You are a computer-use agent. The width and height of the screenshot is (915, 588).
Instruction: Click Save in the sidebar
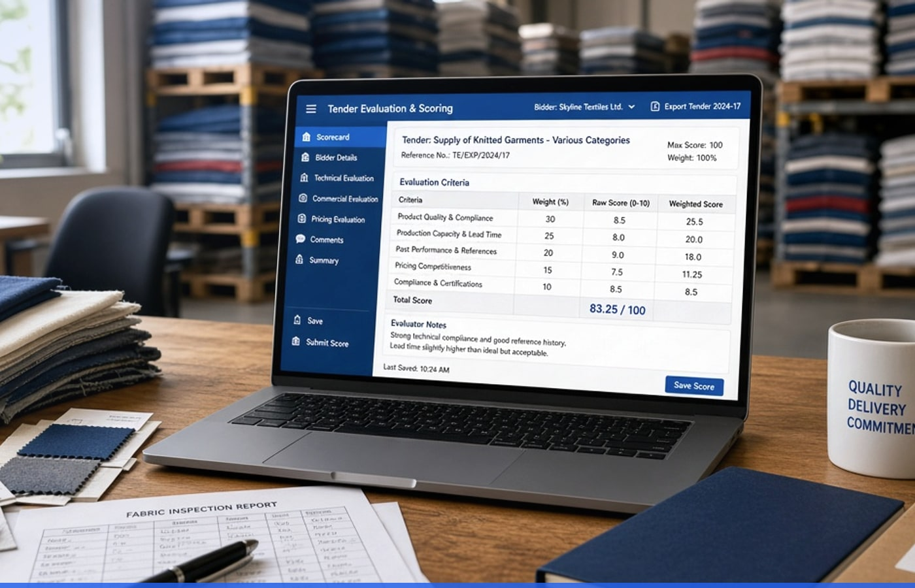click(x=315, y=321)
